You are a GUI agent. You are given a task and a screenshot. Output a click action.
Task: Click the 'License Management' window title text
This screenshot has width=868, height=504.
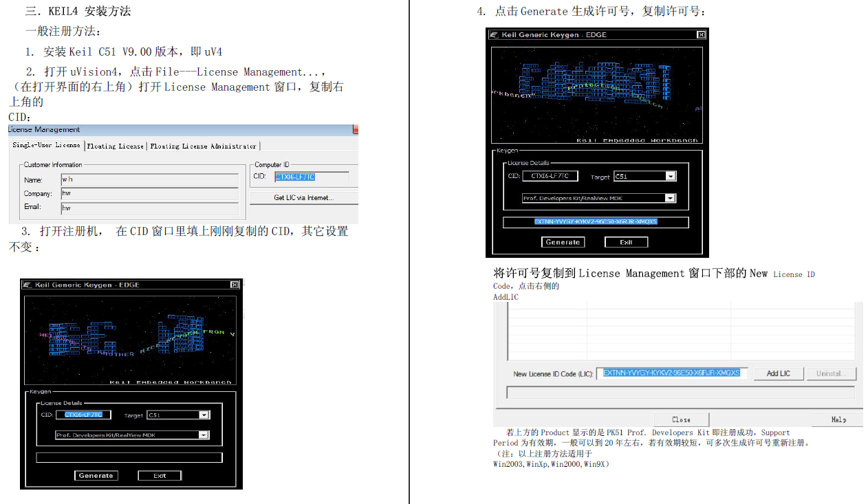pyautogui.click(x=44, y=129)
